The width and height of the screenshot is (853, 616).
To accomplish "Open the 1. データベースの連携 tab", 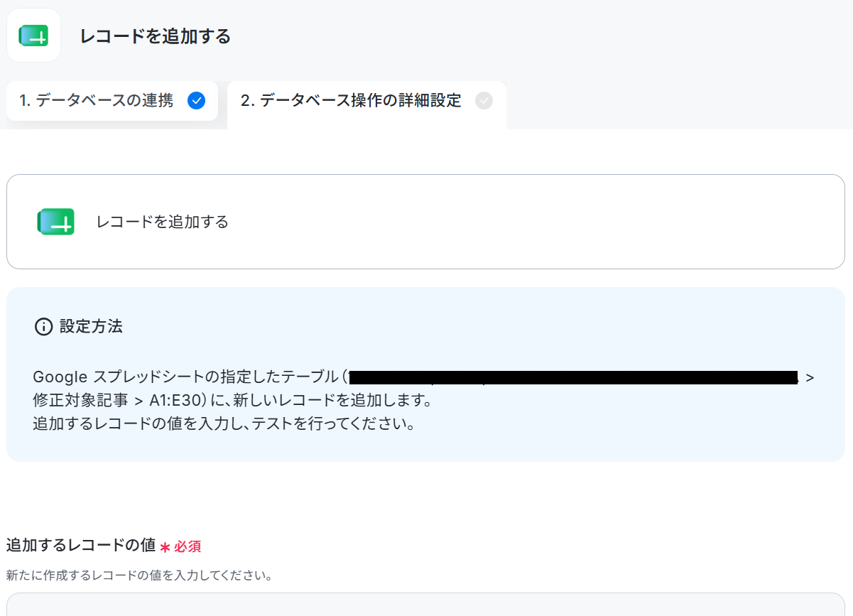I will (x=112, y=101).
